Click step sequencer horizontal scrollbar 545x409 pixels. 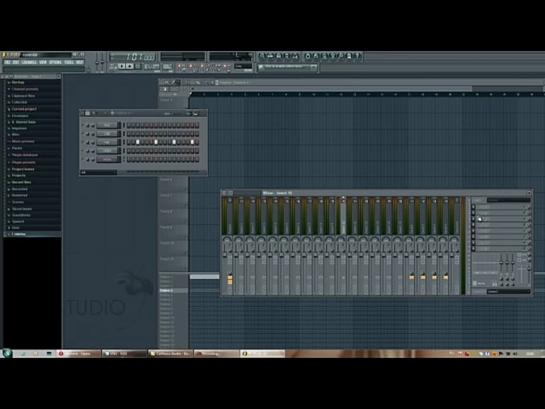click(163, 172)
